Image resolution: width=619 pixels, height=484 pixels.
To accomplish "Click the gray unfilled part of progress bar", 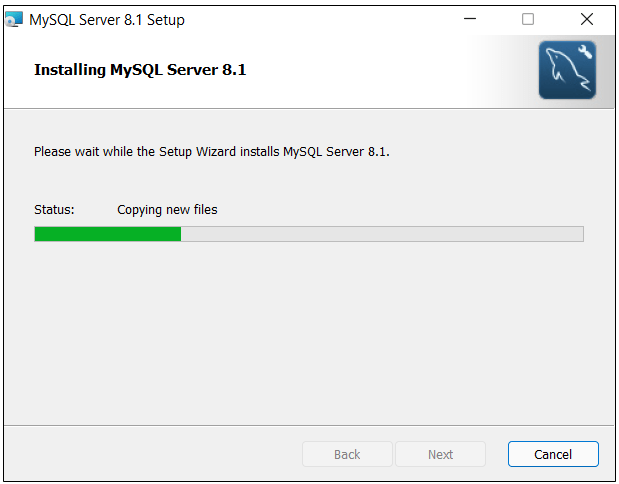I will (x=380, y=234).
